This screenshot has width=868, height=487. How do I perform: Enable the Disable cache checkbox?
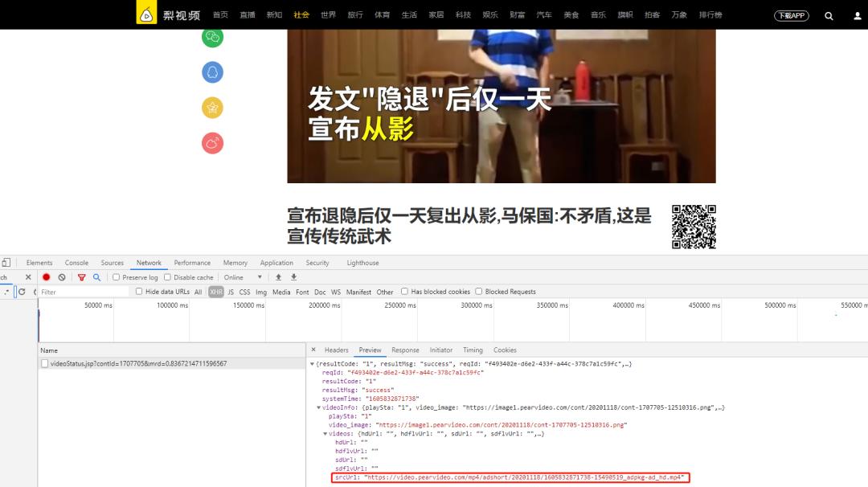[167, 277]
